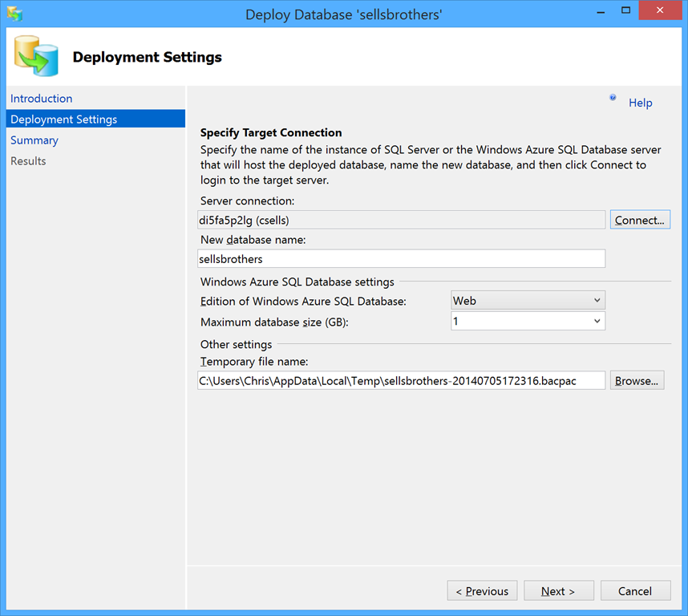The width and height of the screenshot is (688, 616).
Task: Jump to the Summary step
Action: click(34, 140)
